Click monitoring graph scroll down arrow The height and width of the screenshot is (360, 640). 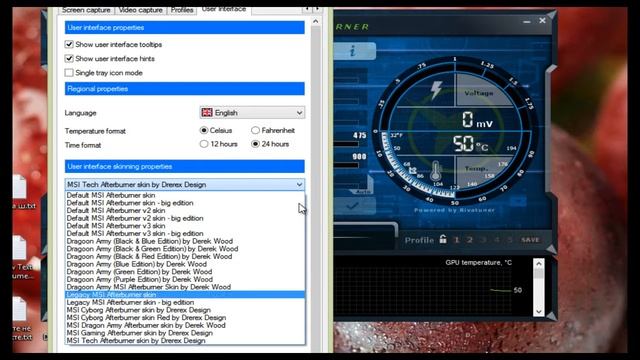click(539, 311)
